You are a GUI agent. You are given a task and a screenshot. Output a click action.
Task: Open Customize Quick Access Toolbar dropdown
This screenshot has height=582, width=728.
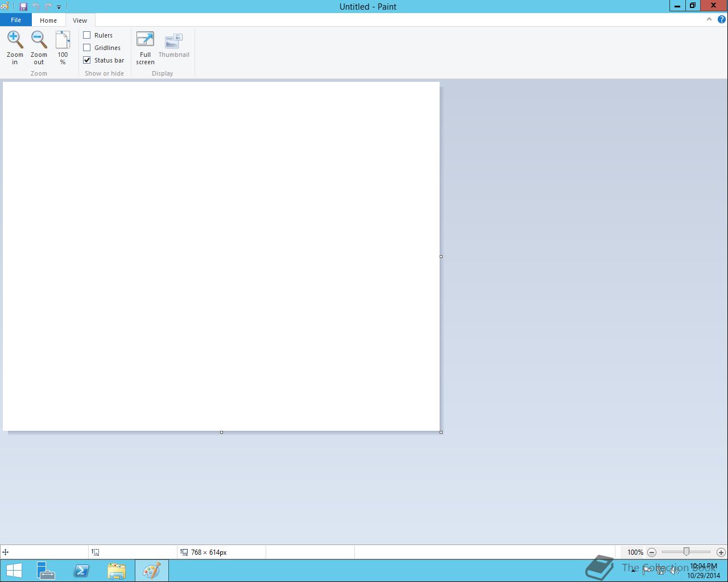pyautogui.click(x=59, y=7)
